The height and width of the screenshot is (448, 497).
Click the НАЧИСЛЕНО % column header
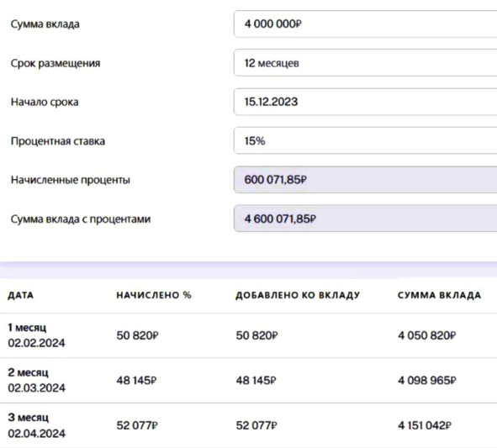[x=154, y=295]
